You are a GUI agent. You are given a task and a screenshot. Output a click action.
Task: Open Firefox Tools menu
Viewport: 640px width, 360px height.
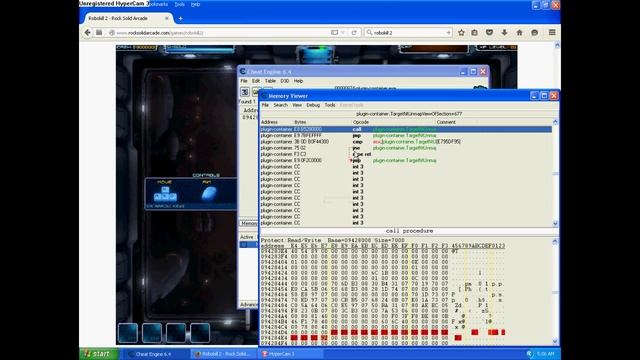pyautogui.click(x=179, y=4)
